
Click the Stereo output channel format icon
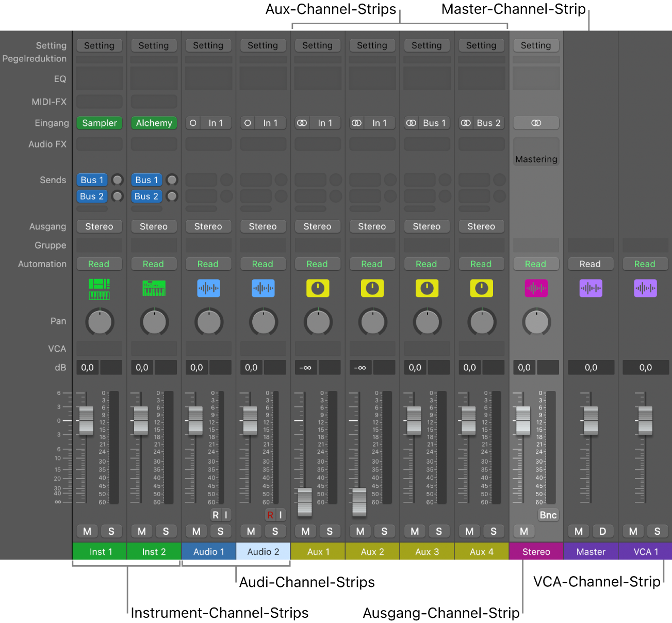[x=536, y=123]
